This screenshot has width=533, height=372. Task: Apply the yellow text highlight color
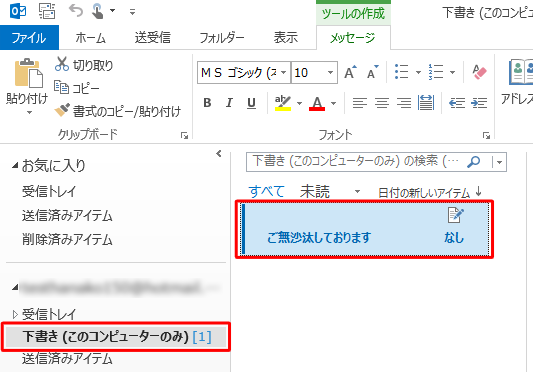click(x=283, y=103)
